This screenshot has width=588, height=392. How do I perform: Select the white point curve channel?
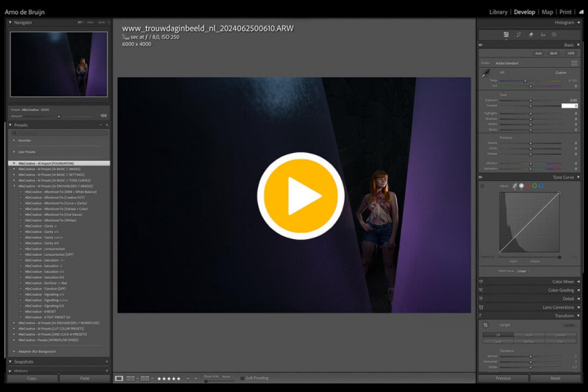tap(521, 185)
